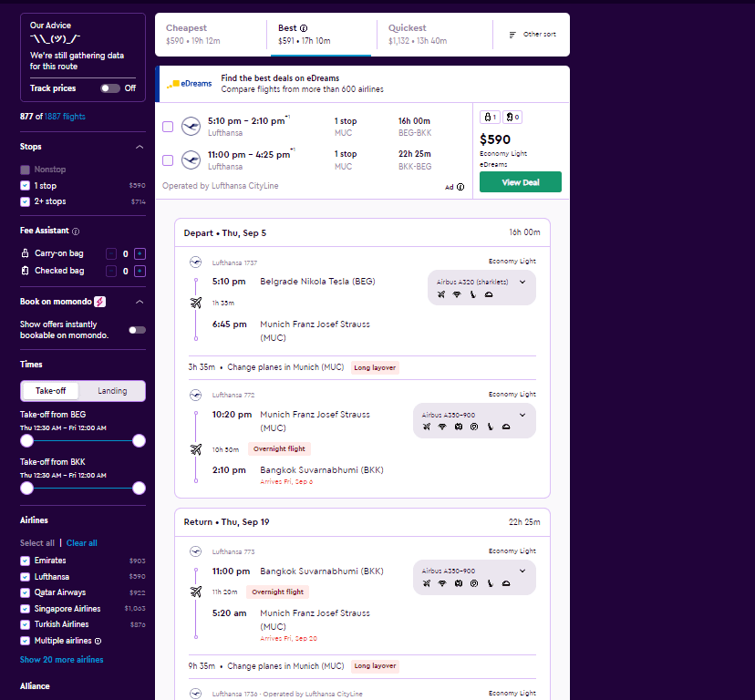Click Lufthansa 1737 airline logo
Screen dimensions: 755x700
[195, 262]
